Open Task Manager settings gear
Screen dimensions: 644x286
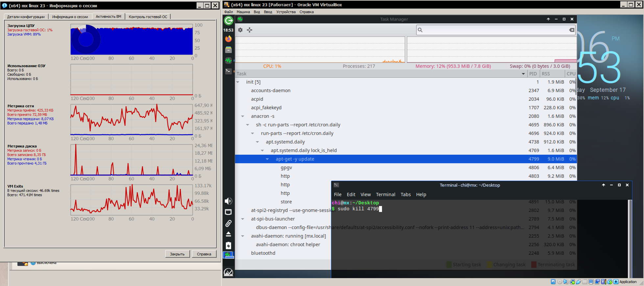[240, 30]
